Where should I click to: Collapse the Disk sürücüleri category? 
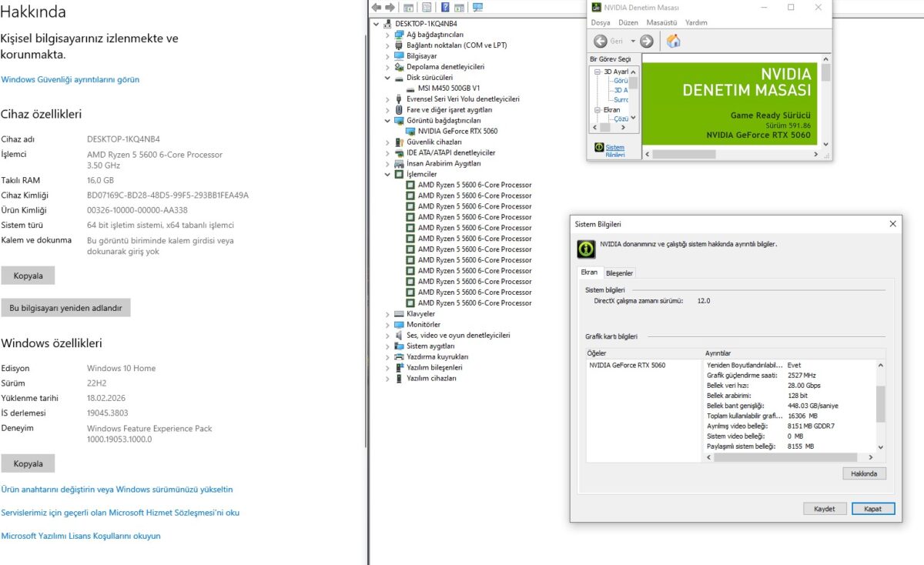(387, 77)
